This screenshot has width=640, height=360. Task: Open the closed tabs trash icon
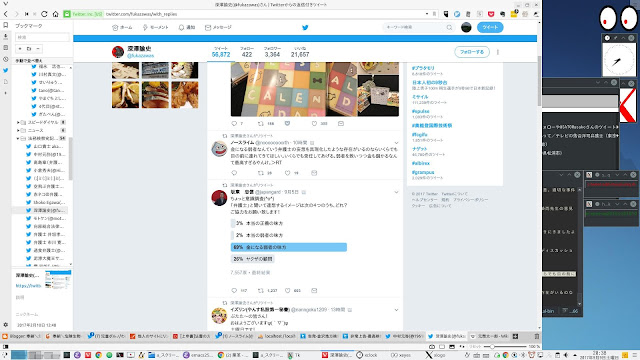click(x=537, y=336)
